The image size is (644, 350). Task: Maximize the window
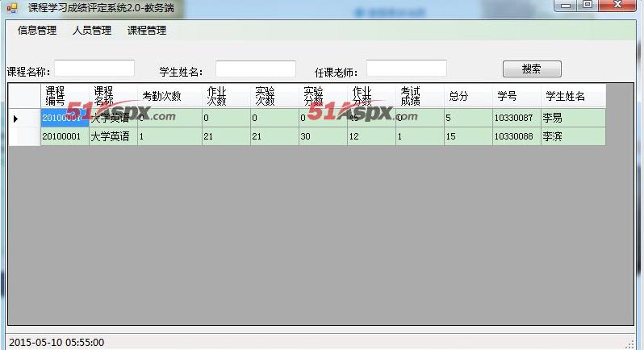coord(588,6)
